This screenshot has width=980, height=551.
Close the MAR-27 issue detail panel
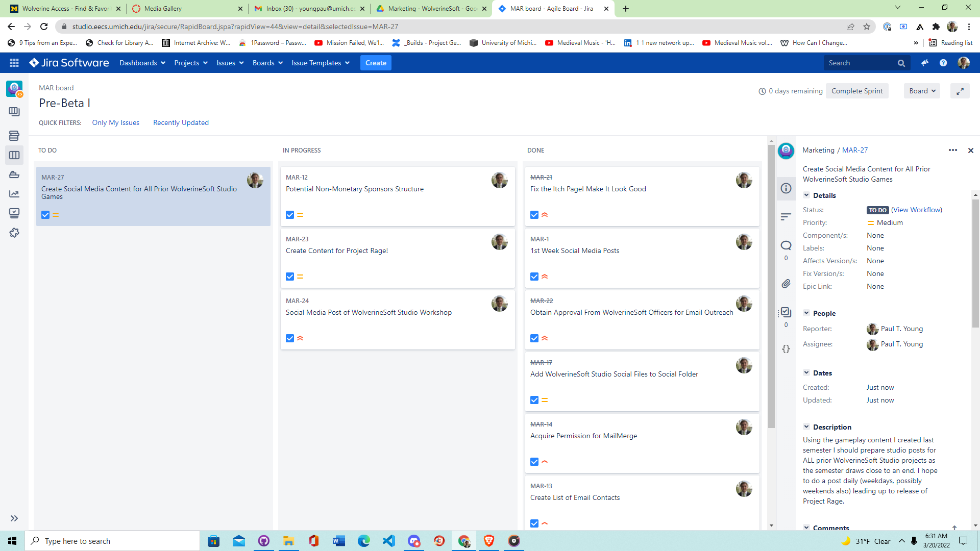[x=971, y=151]
